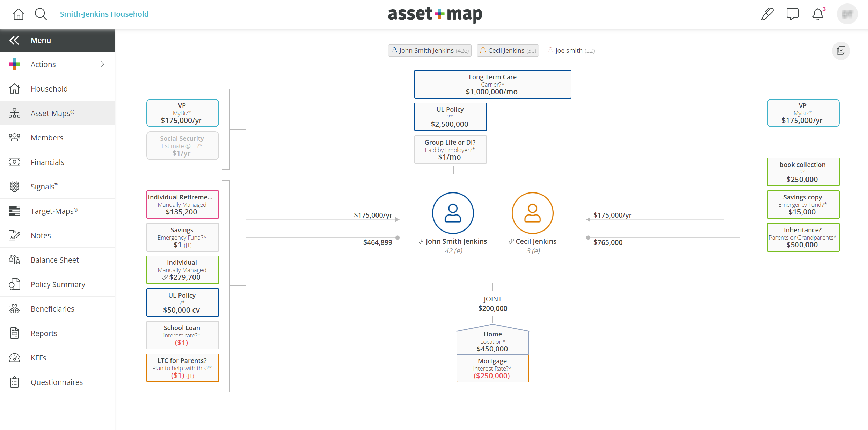The width and height of the screenshot is (868, 430).
Task: Toggle John Smith Jenkins member filter chip
Action: coord(429,50)
